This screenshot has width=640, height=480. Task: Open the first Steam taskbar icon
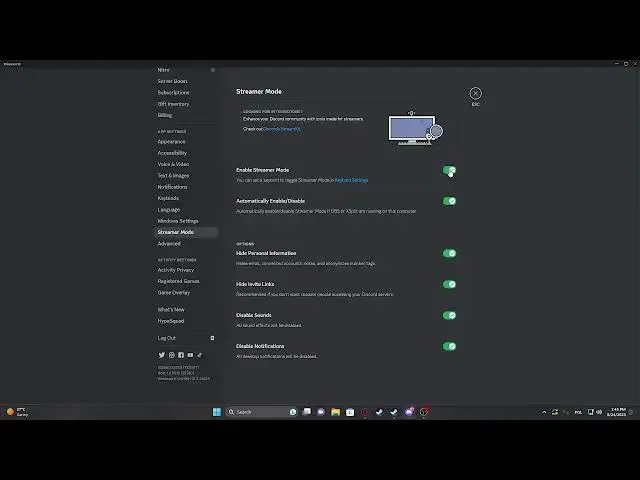(379, 412)
